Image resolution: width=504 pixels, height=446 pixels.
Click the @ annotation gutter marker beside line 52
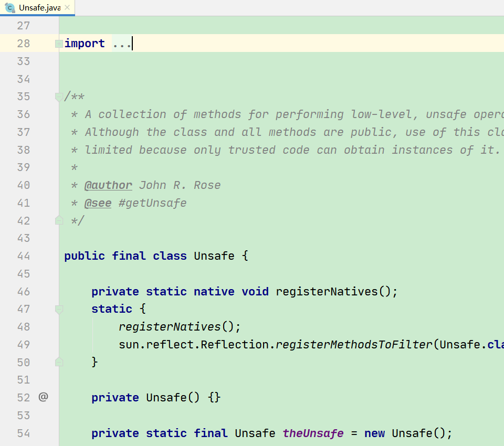43,397
